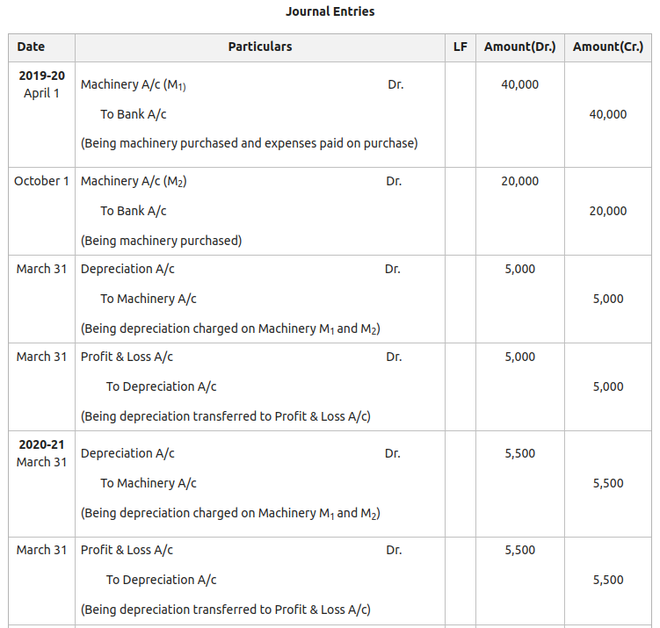The width and height of the screenshot is (660, 628).
Task: Click the 20,000 credit amount
Action: [608, 211]
